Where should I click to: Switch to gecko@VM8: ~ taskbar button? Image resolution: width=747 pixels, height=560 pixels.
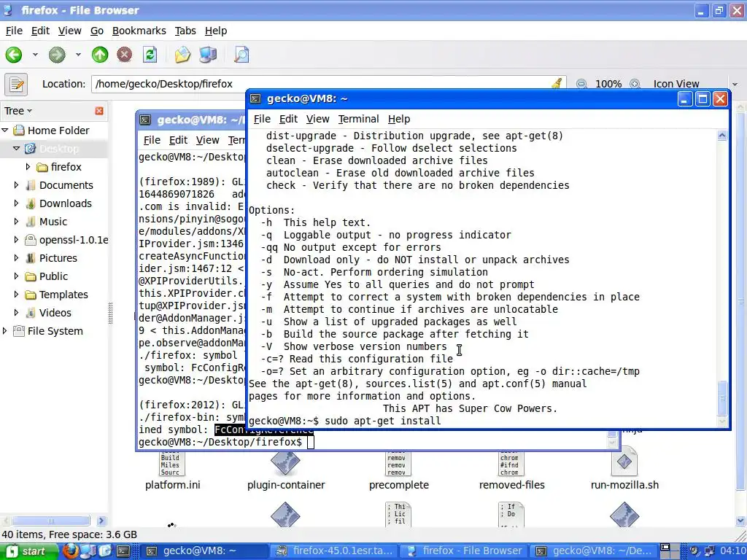[205, 551]
